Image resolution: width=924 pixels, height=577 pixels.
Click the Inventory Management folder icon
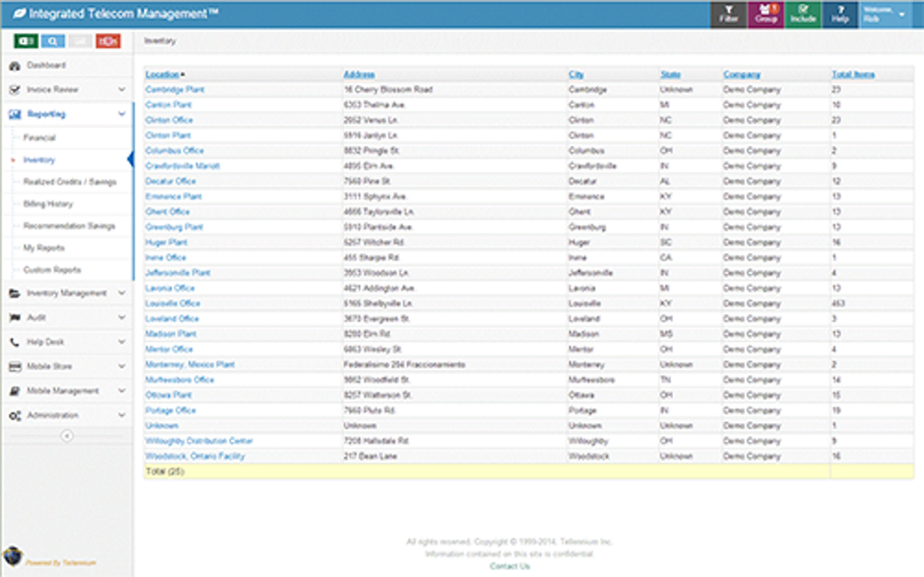pos(15,294)
